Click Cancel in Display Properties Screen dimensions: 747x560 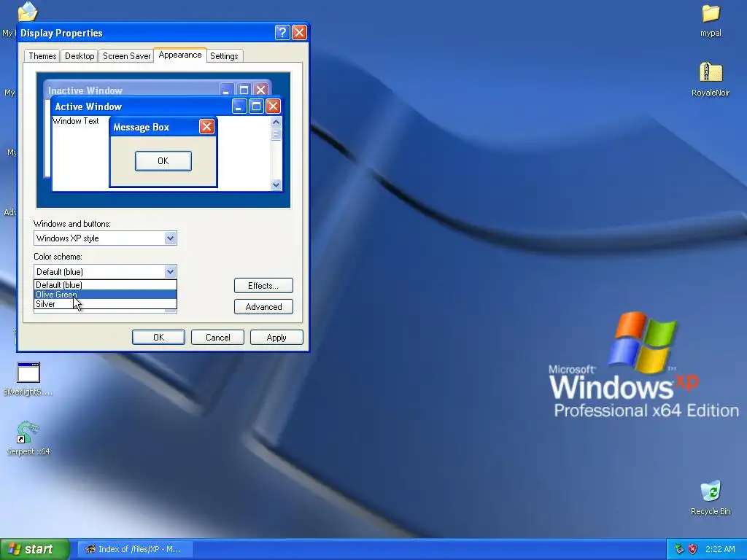[217, 337]
